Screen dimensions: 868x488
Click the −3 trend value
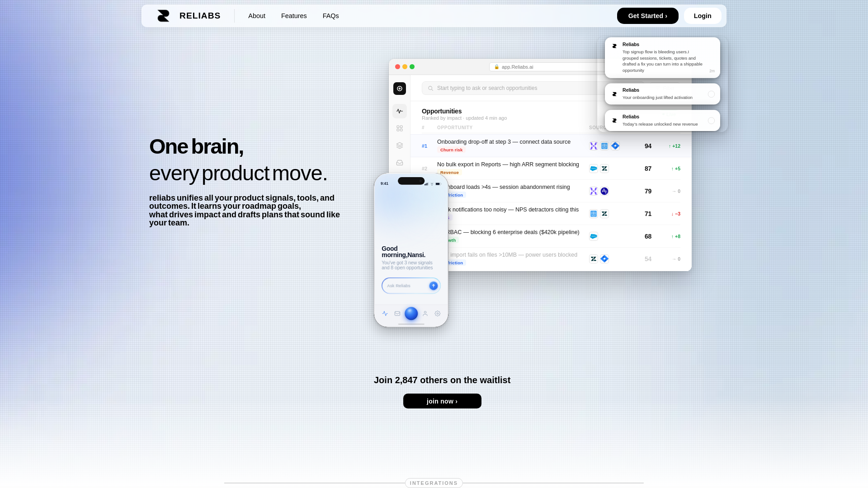click(676, 214)
